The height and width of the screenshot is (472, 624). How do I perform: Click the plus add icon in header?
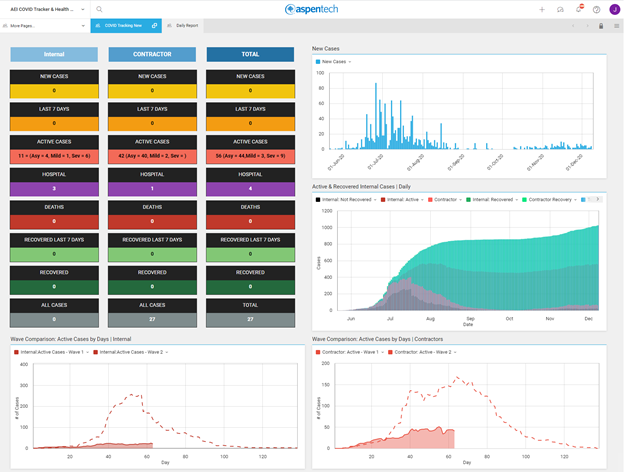click(x=542, y=9)
